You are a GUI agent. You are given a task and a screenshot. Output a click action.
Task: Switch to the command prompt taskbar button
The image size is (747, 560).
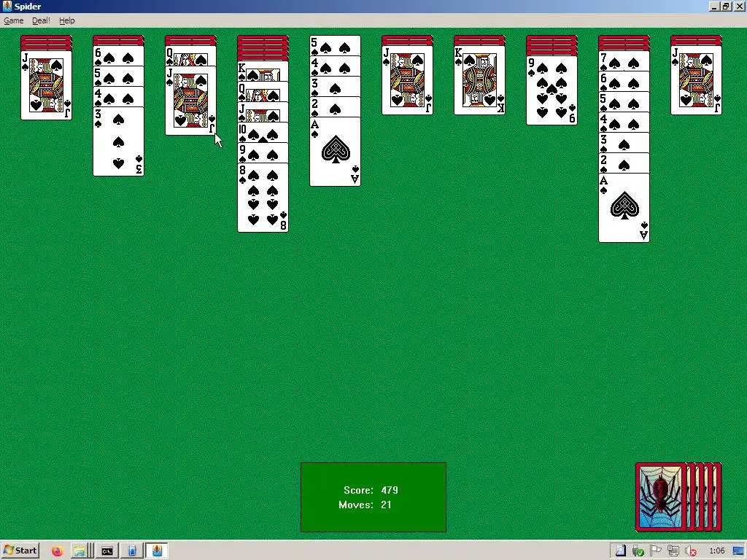(107, 551)
